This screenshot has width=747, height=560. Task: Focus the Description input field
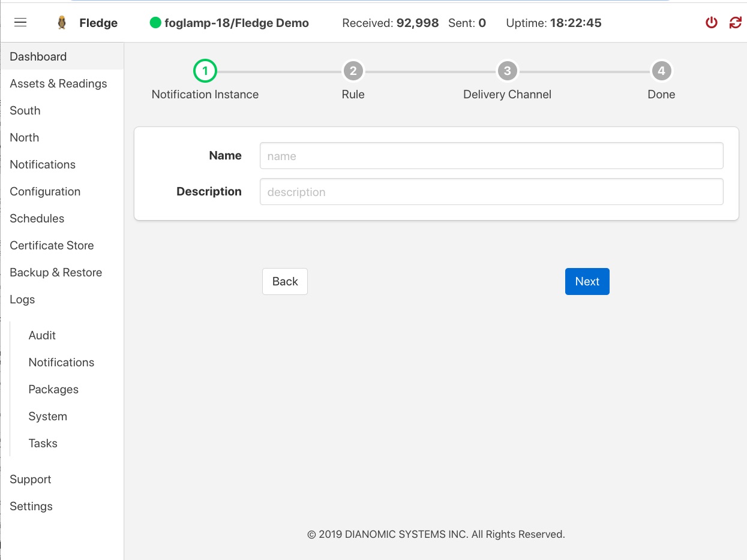click(x=491, y=192)
